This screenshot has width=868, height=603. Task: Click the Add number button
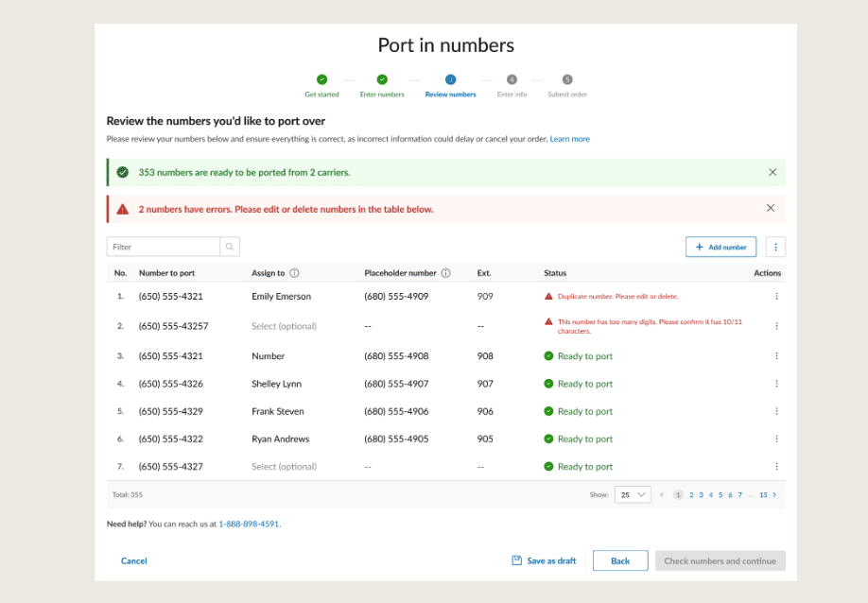point(720,247)
